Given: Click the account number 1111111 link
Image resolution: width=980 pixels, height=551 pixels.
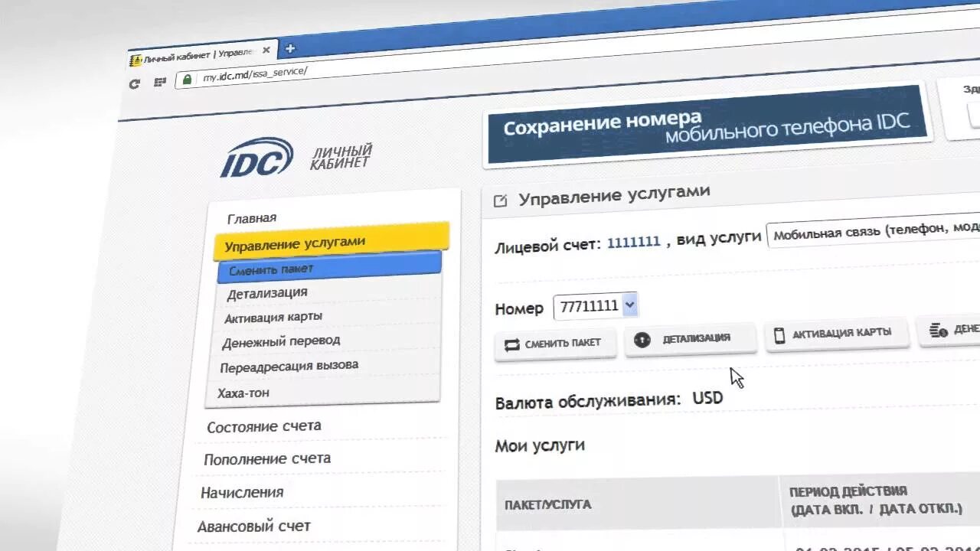Looking at the screenshot, I should 634,242.
